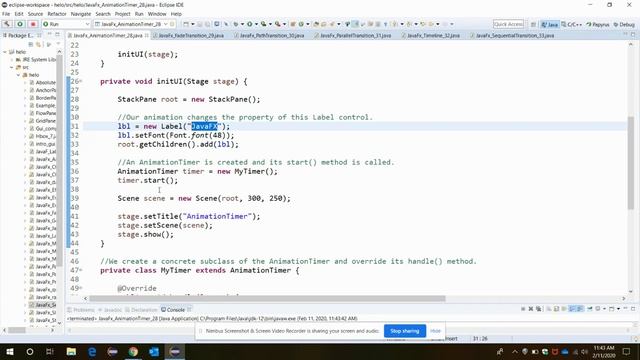This screenshot has width=640, height=360.
Task: Minimize the Console view
Action: 626,309
